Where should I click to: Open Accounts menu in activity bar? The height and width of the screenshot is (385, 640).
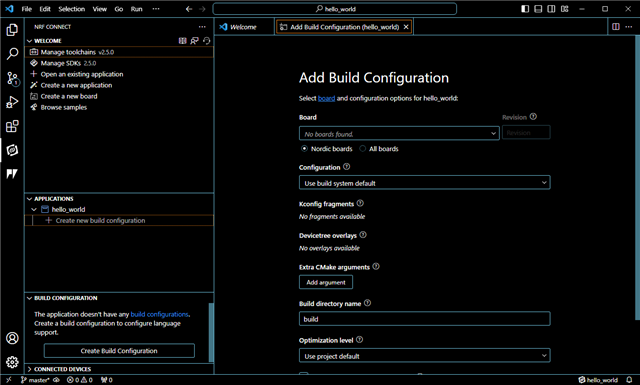point(12,338)
